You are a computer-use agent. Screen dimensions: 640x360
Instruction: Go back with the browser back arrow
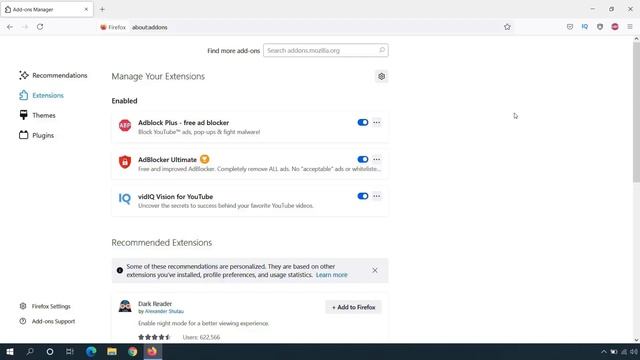point(10,27)
